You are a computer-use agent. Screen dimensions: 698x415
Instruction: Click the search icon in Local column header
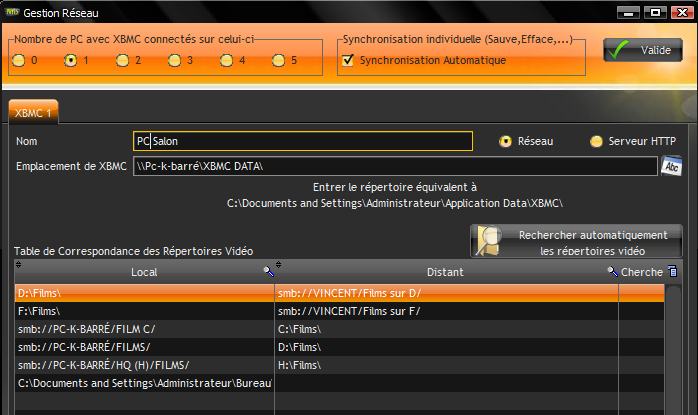pos(268,272)
